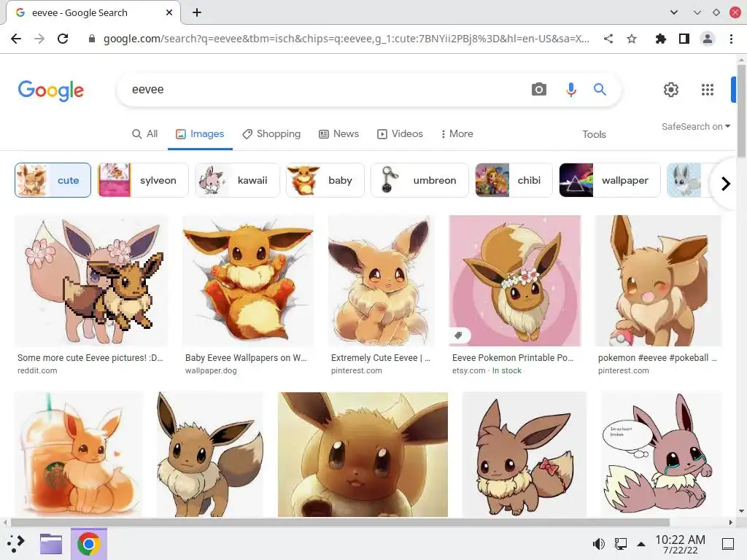The height and width of the screenshot is (560, 747).
Task: Open Extremely Cute Eevee pinterest link
Action: pyautogui.click(x=381, y=357)
